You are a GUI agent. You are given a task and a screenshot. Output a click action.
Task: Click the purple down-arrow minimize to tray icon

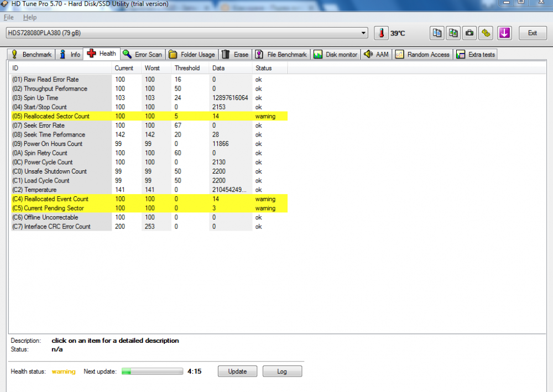pyautogui.click(x=505, y=33)
